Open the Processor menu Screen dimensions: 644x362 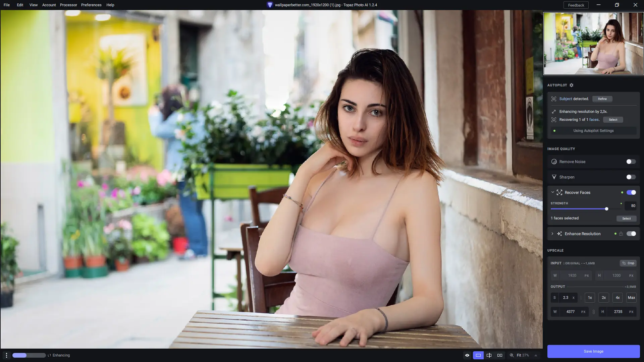tap(68, 5)
